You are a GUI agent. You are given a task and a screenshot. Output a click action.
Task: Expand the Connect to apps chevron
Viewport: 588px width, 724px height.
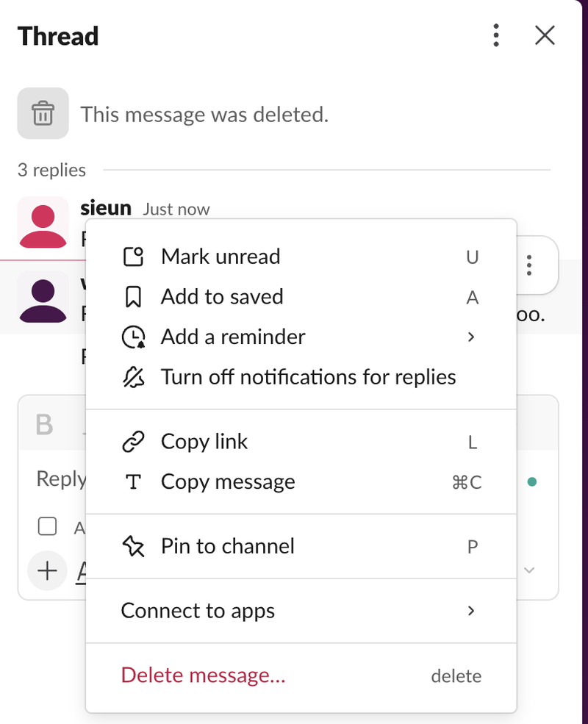click(x=471, y=611)
